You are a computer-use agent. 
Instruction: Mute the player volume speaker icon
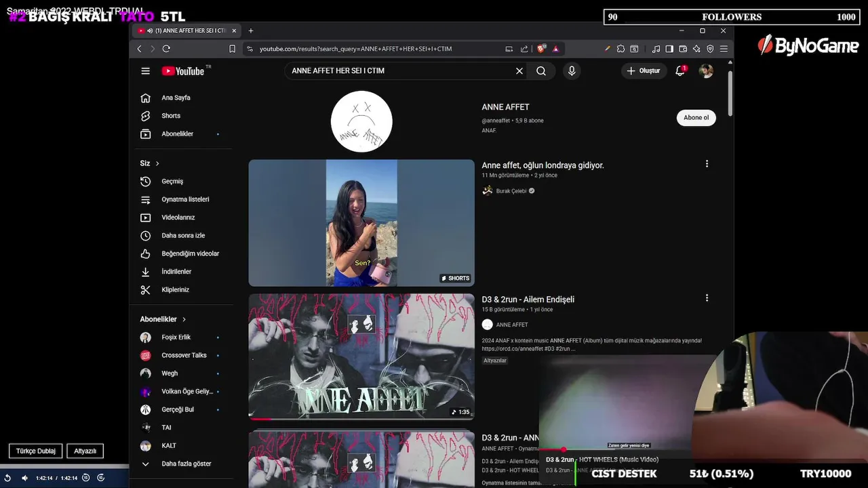(x=25, y=478)
